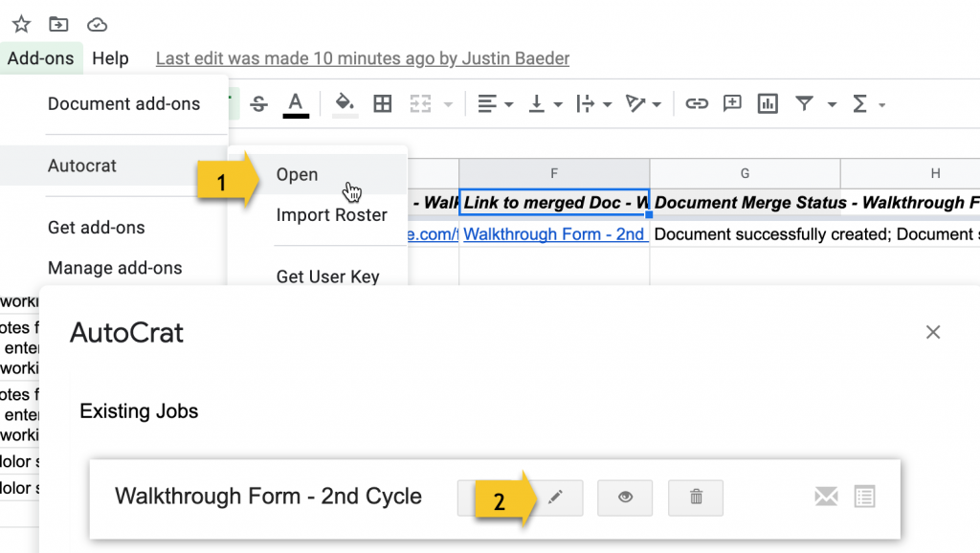Screen dimensions: 980x553
Task: Expand the vertical align dropdown arrow
Action: 558,104
